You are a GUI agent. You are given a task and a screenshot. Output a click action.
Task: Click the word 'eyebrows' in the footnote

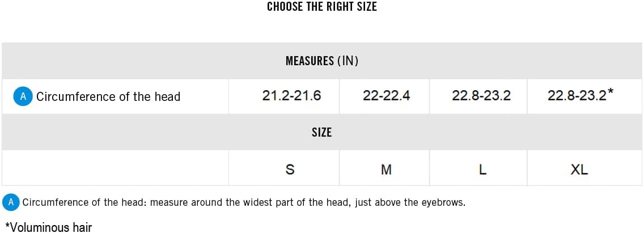444,202
